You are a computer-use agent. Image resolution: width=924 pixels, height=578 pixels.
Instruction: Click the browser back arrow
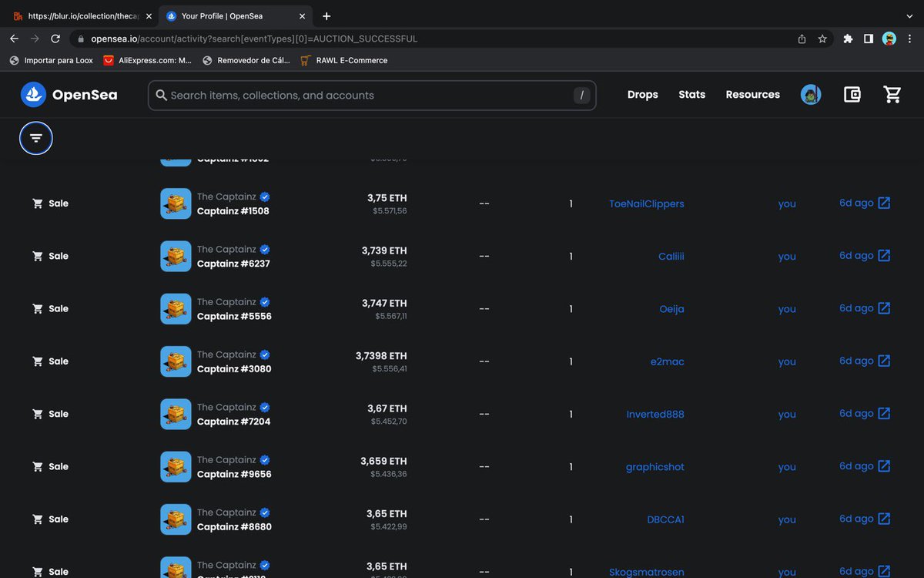pyautogui.click(x=14, y=39)
